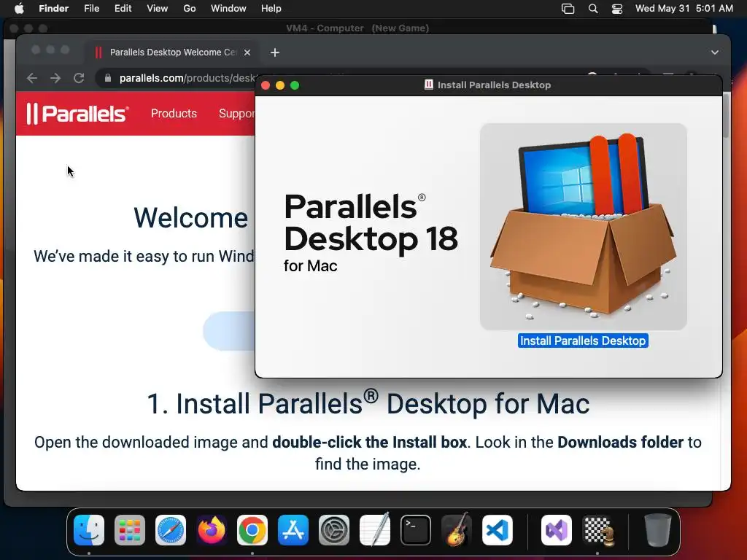Launch Visual Studio Code from dock
Screen dimensions: 747x560
(x=498, y=530)
